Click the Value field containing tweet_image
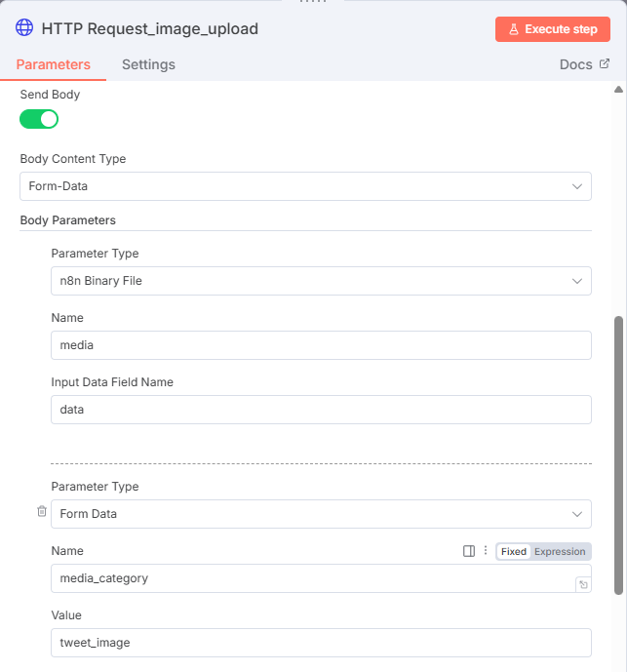Image resolution: width=627 pixels, height=672 pixels. (x=321, y=643)
